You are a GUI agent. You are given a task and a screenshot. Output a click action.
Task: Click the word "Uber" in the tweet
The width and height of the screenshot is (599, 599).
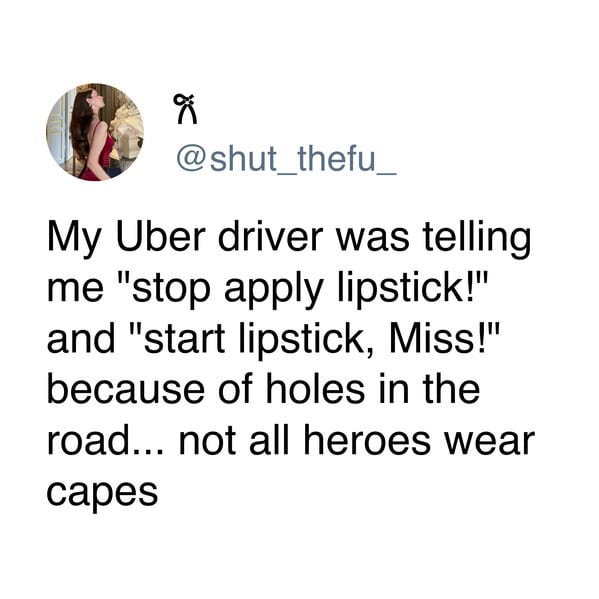[160, 236]
